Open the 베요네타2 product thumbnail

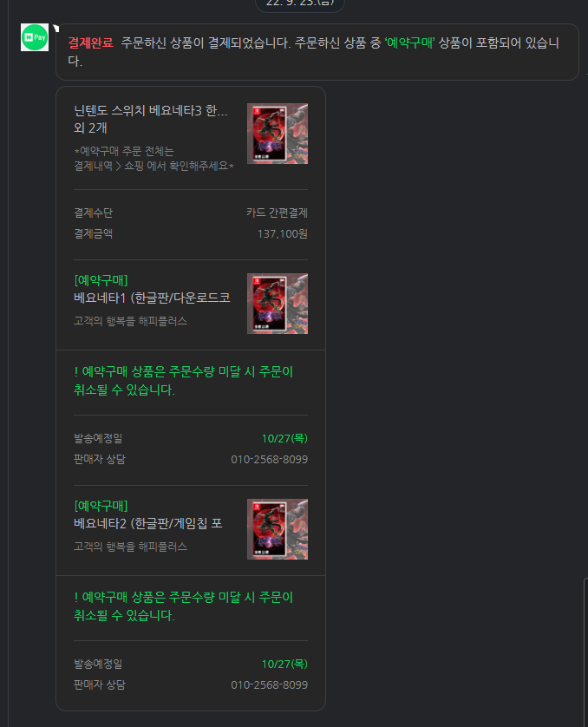(277, 529)
